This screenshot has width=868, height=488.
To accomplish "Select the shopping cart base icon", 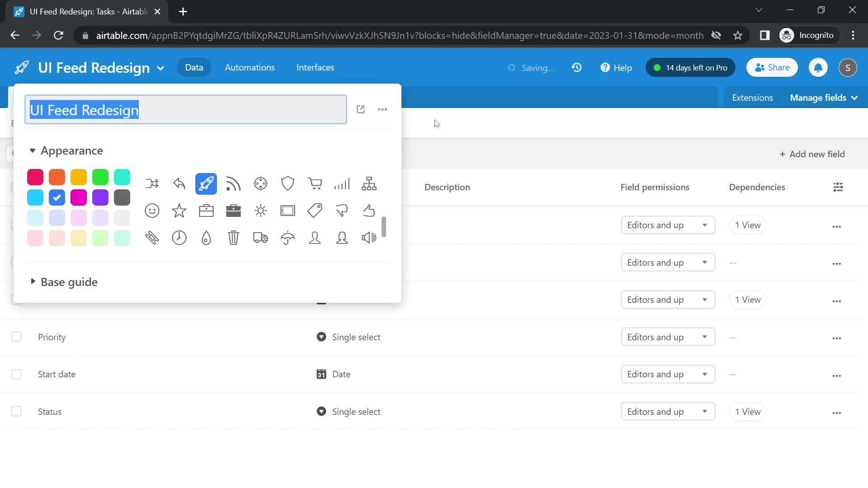I will point(315,184).
